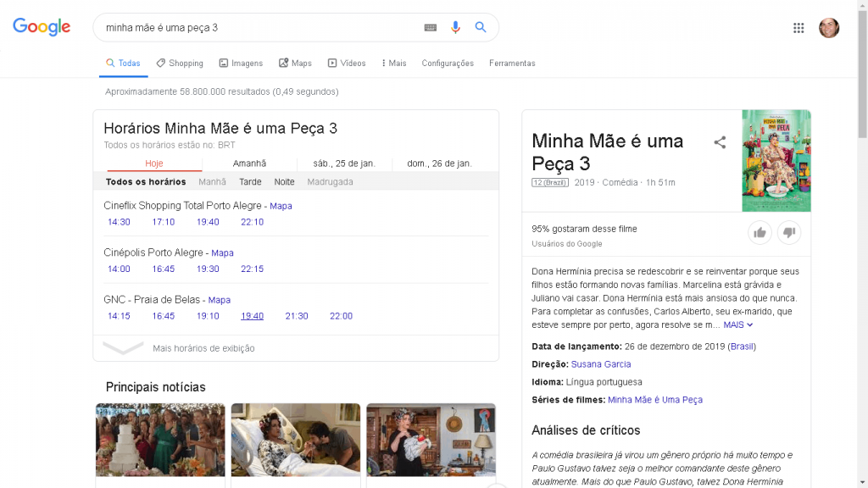The image size is (868, 488).
Task: Click the Cineflix Shopping Total Porto Alegre name
Action: pyautogui.click(x=182, y=205)
